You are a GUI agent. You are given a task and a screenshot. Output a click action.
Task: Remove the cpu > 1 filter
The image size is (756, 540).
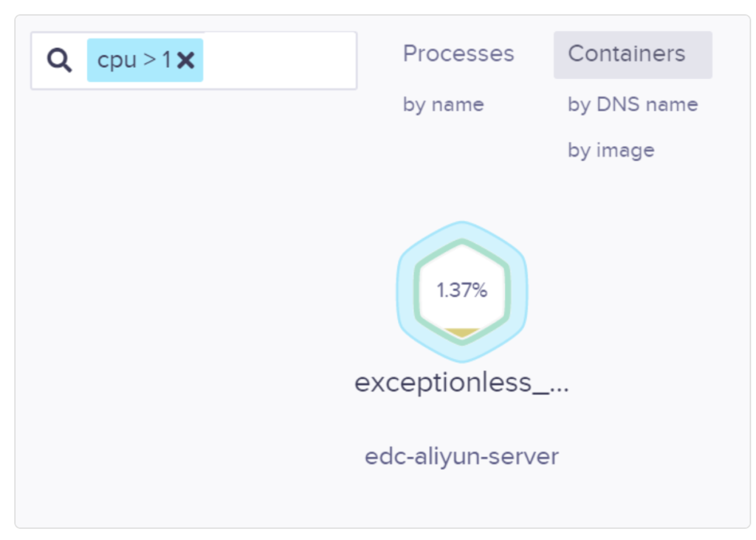[185, 61]
